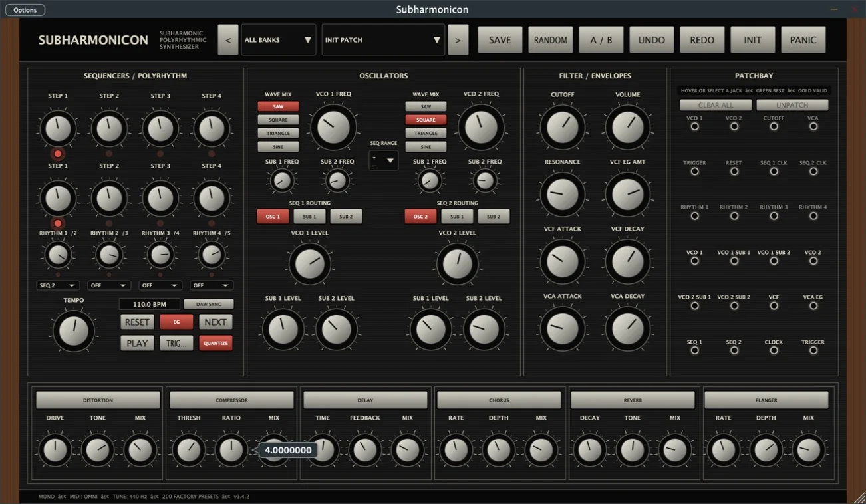The height and width of the screenshot is (504, 866).
Task: Toggle SUB 2 in SEQ 2 routing
Action: (x=494, y=217)
